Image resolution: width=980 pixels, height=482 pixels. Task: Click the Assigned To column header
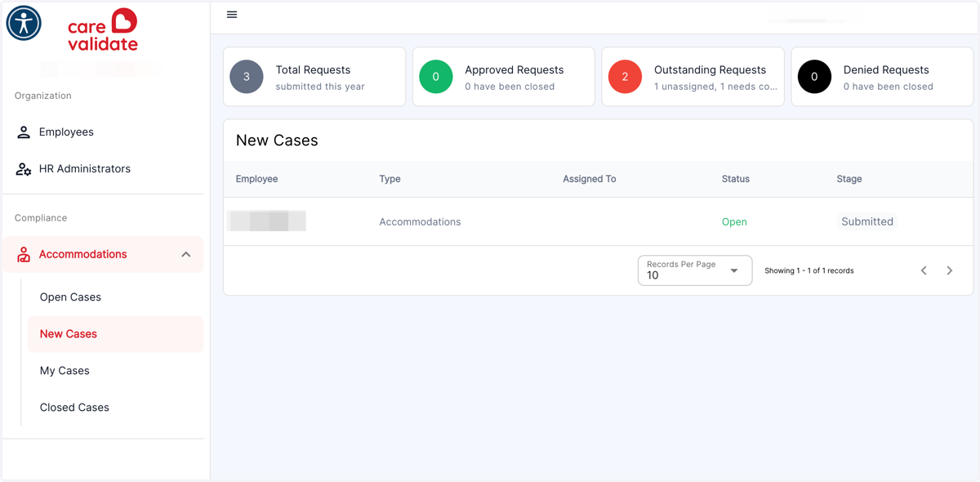pyautogui.click(x=590, y=179)
